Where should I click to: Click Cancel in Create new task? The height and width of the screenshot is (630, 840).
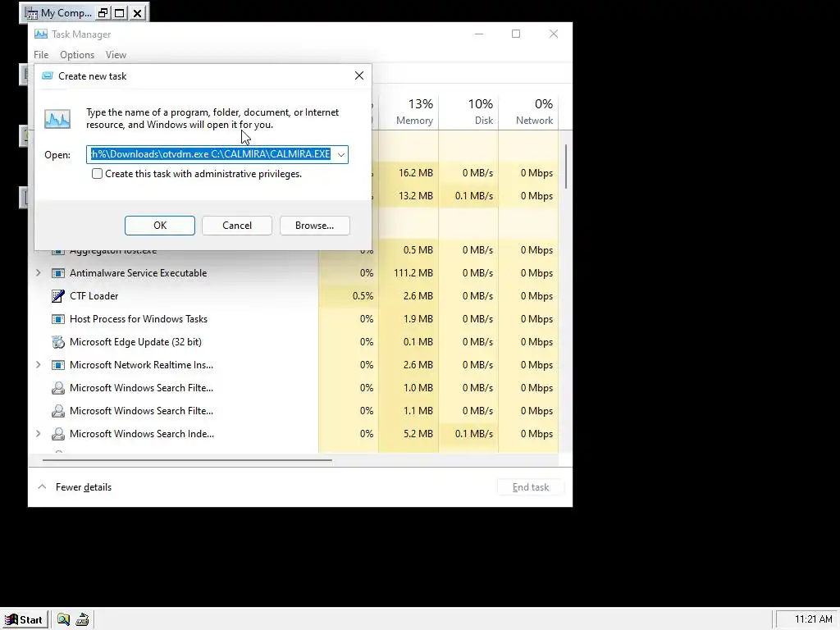click(x=237, y=226)
